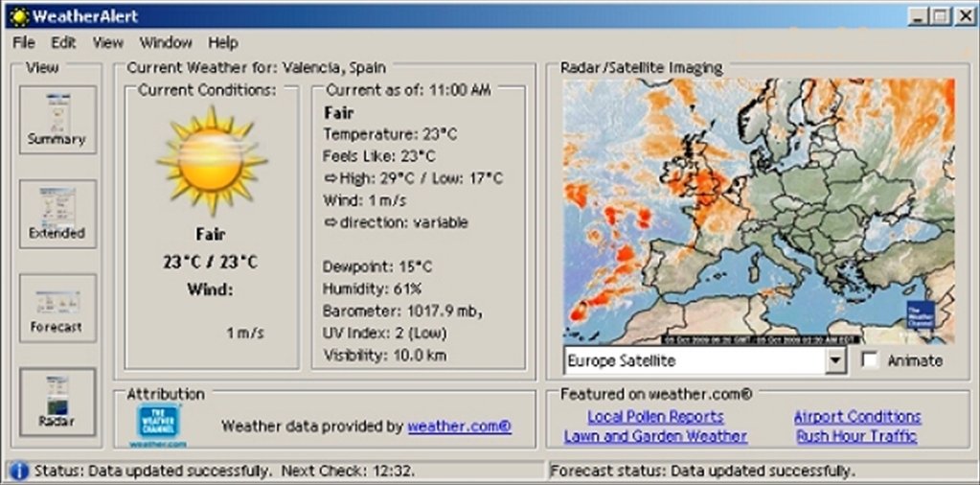Click 'Current Weather for: Valencia, Spain' heading

256,67
